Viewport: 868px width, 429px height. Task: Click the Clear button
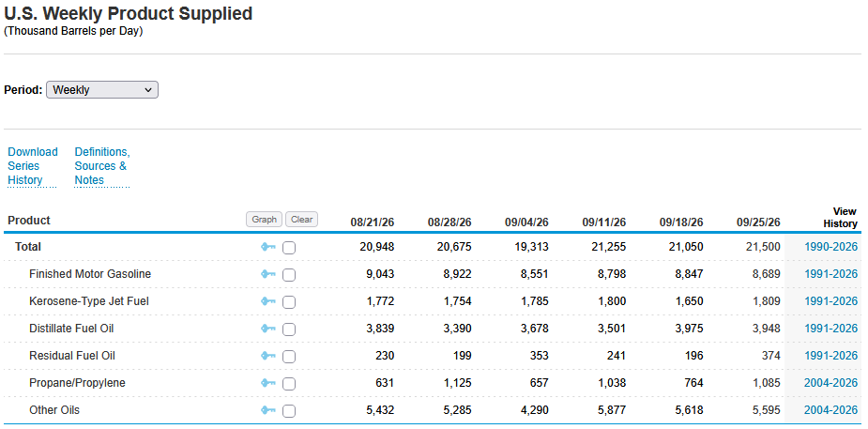pos(302,220)
